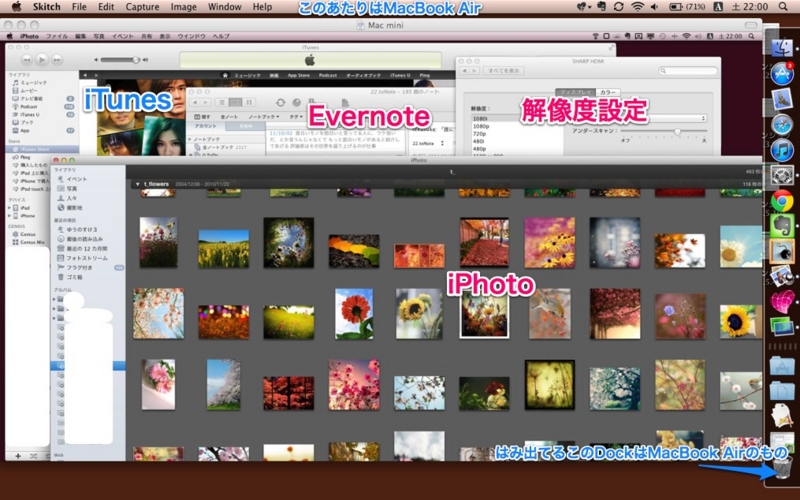Click Spotlight icon in Mac mini menu bar

point(751,36)
